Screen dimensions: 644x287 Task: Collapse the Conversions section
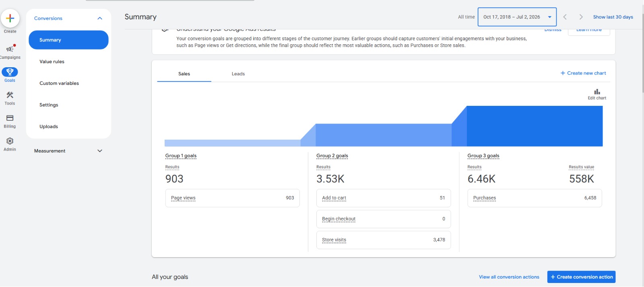point(100,18)
